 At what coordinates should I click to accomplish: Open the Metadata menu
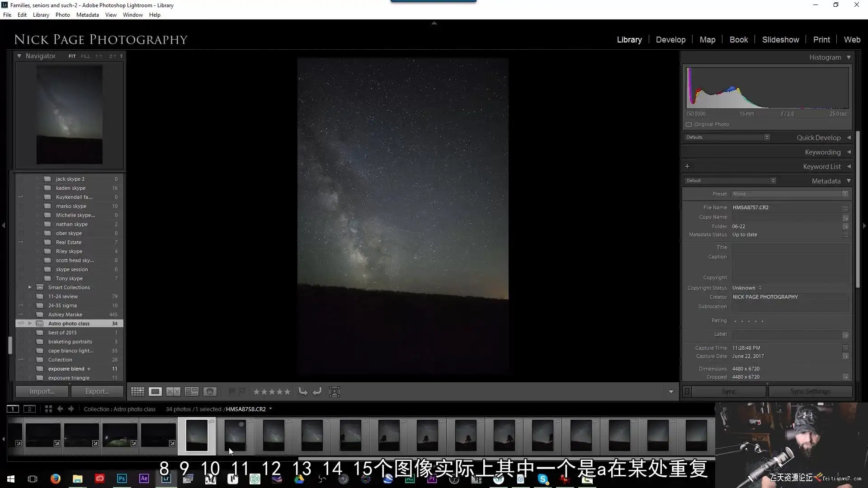[x=87, y=15]
